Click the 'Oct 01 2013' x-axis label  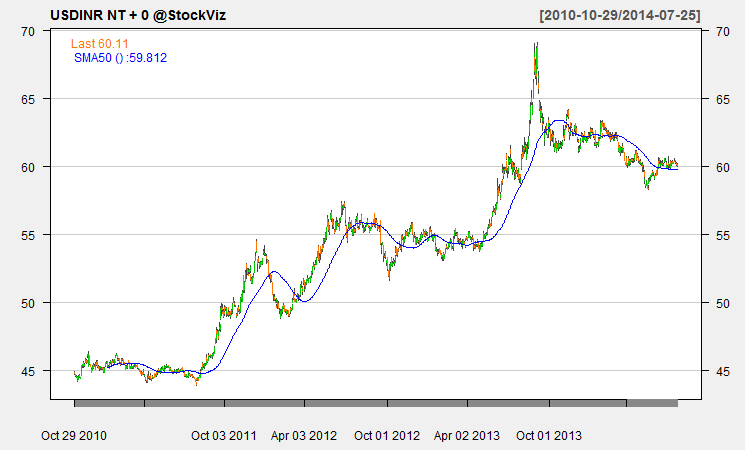pyautogui.click(x=549, y=435)
